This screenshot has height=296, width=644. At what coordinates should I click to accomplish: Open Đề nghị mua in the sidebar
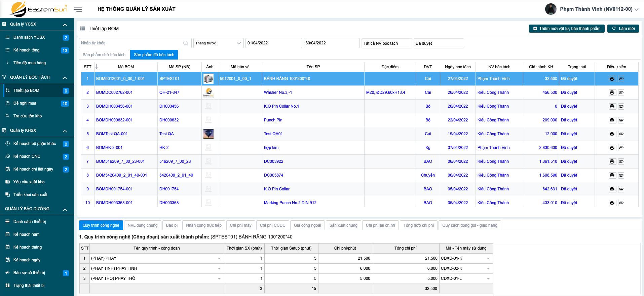point(25,103)
